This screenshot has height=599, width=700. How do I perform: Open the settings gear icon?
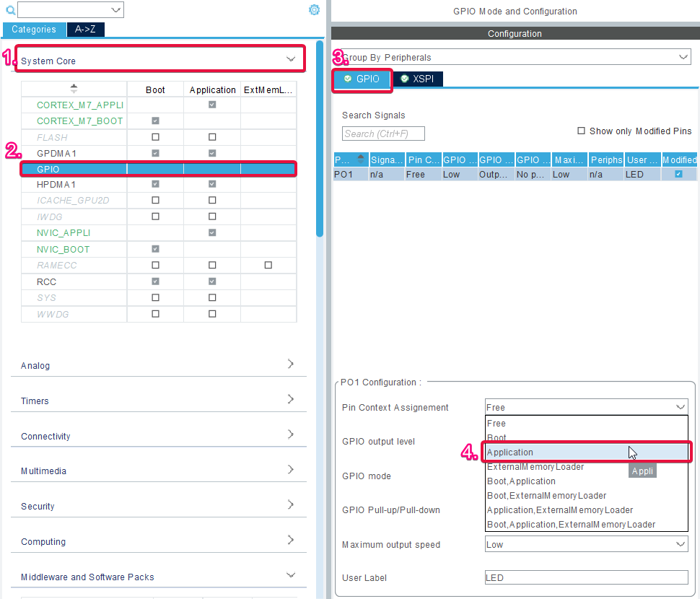tap(315, 10)
